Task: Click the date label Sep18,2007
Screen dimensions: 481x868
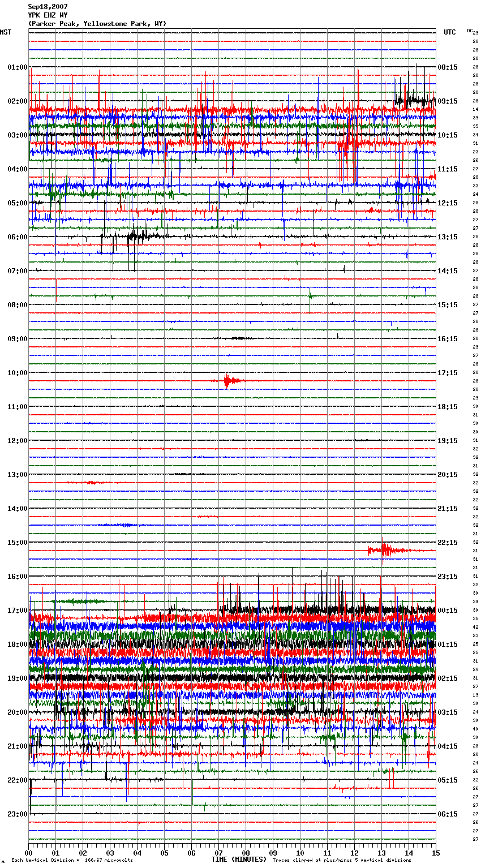Action: (48, 7)
